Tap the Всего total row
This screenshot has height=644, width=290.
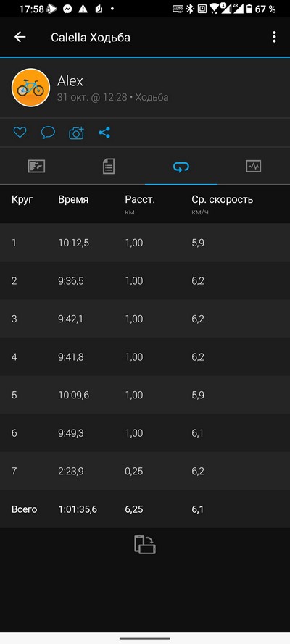(x=145, y=509)
